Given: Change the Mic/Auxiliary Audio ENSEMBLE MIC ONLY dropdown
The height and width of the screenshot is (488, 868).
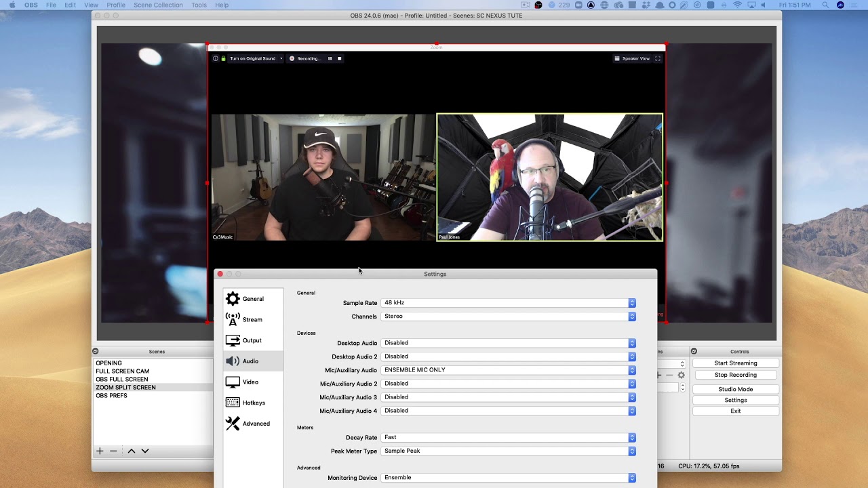Looking at the screenshot, I should pyautogui.click(x=509, y=370).
